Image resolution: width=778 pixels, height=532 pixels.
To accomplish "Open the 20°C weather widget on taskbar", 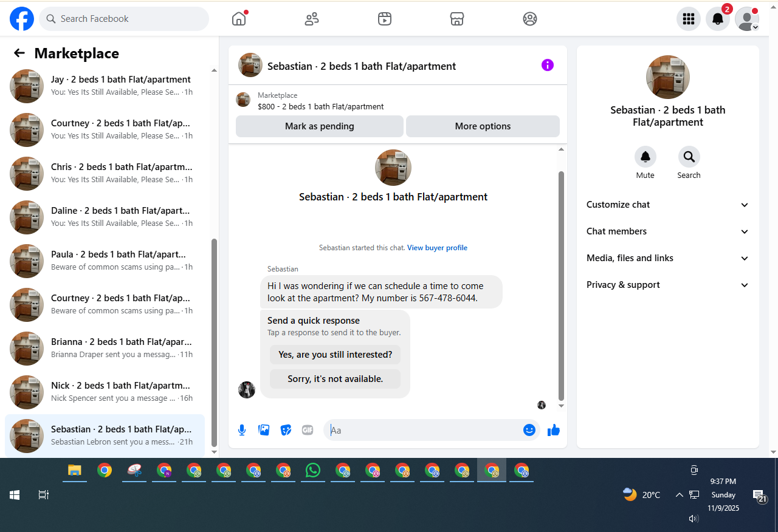I will click(642, 495).
